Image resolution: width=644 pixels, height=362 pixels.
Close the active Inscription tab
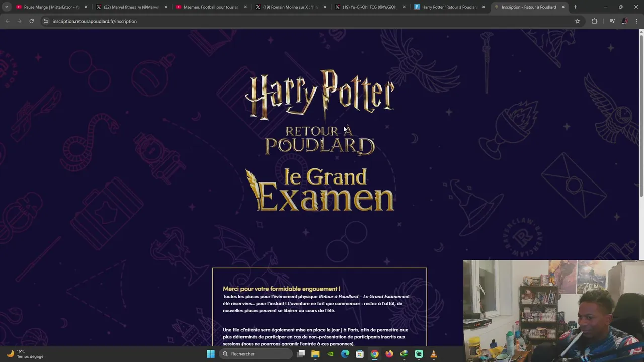click(x=563, y=7)
